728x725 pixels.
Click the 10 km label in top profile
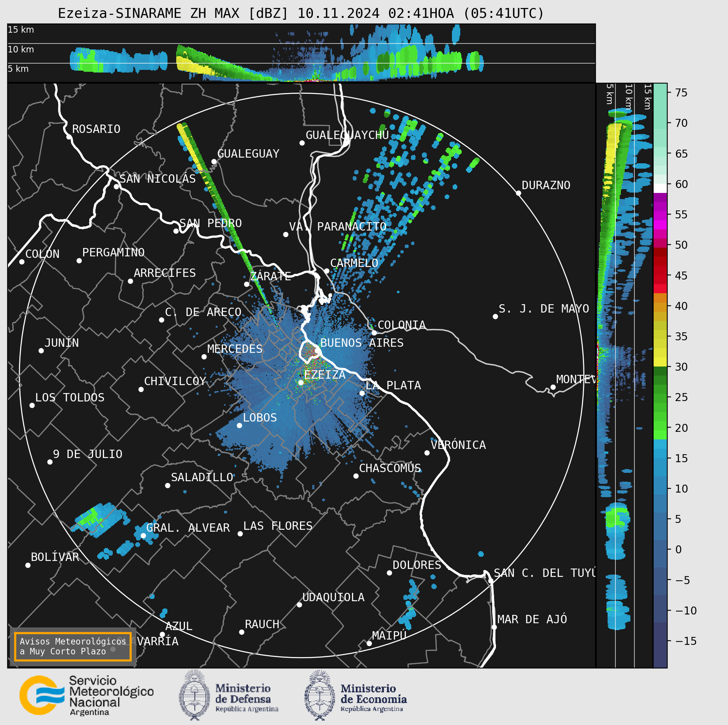pos(21,49)
